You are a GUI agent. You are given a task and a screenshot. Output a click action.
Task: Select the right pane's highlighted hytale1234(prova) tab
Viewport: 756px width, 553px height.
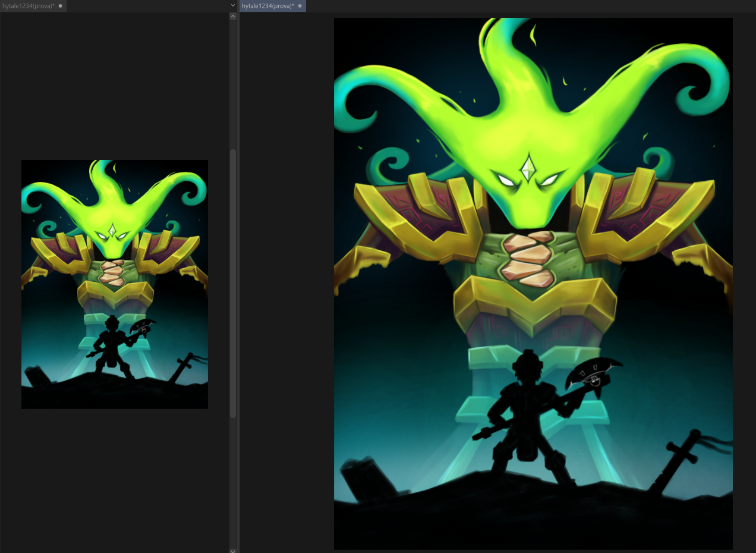(272, 6)
